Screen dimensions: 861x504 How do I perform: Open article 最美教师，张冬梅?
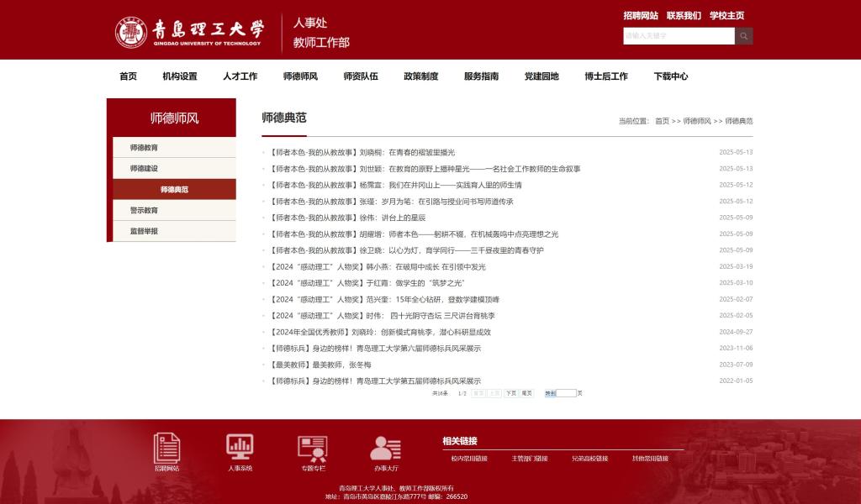click(x=320, y=365)
